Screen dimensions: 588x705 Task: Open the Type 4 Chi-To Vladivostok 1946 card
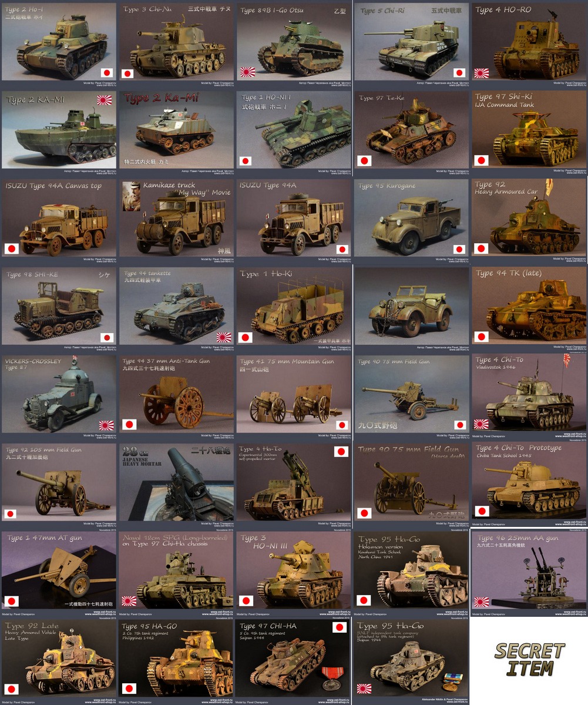coord(529,395)
